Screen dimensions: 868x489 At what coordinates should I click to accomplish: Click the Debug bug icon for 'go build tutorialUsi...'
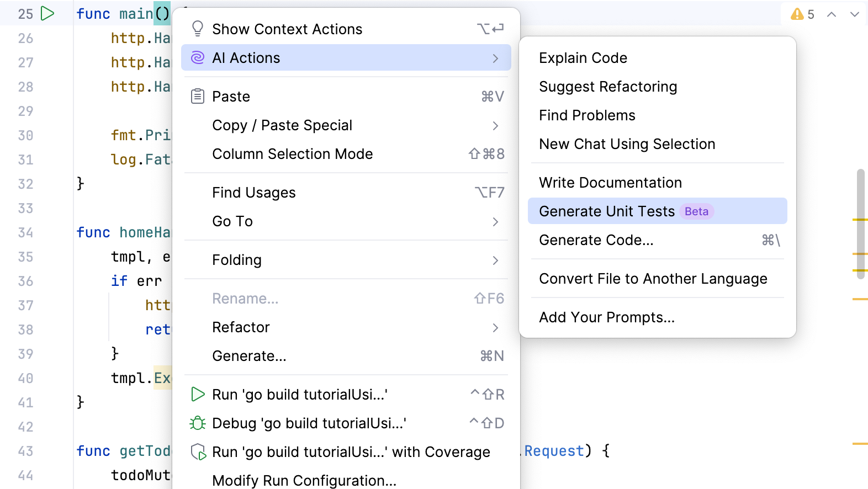(x=197, y=423)
